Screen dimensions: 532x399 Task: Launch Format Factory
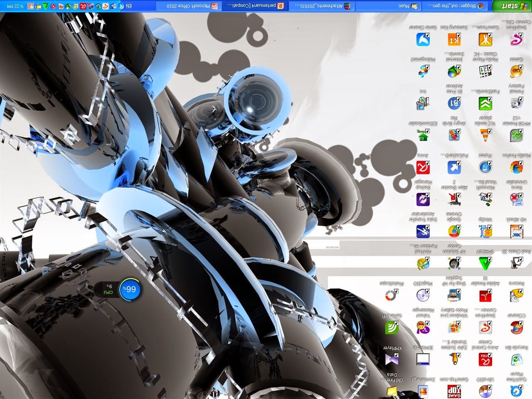516,102
